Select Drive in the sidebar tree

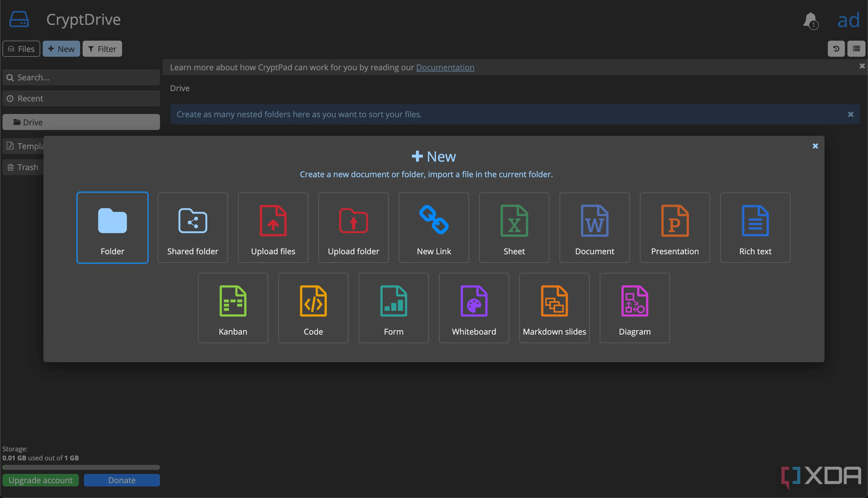tap(81, 122)
